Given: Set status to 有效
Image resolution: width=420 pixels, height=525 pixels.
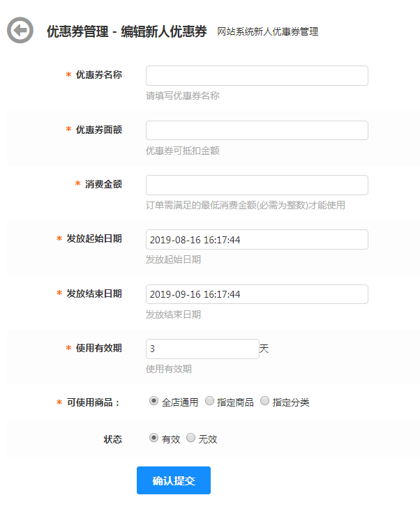Looking at the screenshot, I should point(154,438).
